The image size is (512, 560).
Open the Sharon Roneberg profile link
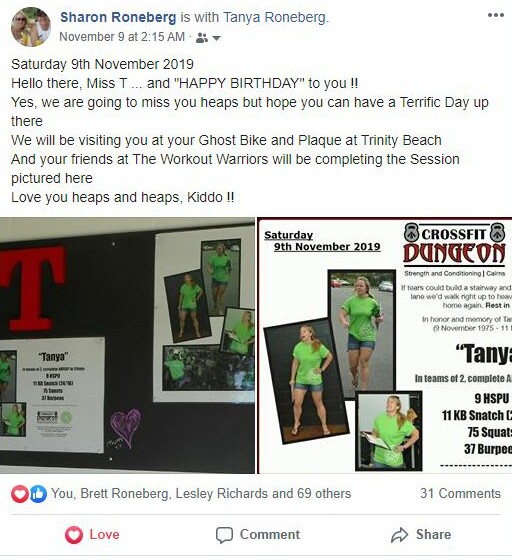click(118, 17)
